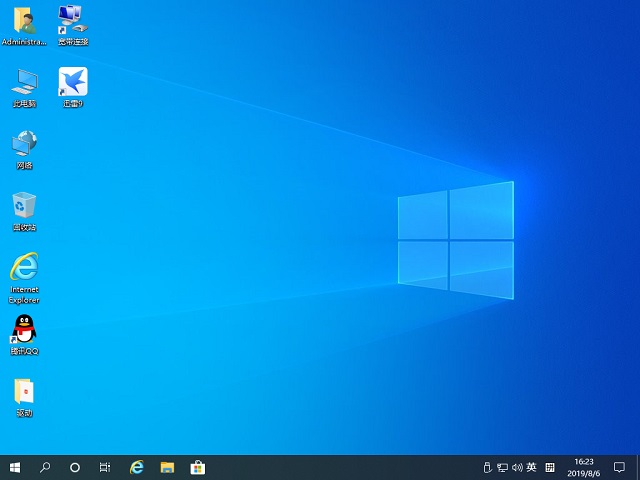Open the Windows Start menu
Screen dimensions: 640x480
[x=15, y=467]
